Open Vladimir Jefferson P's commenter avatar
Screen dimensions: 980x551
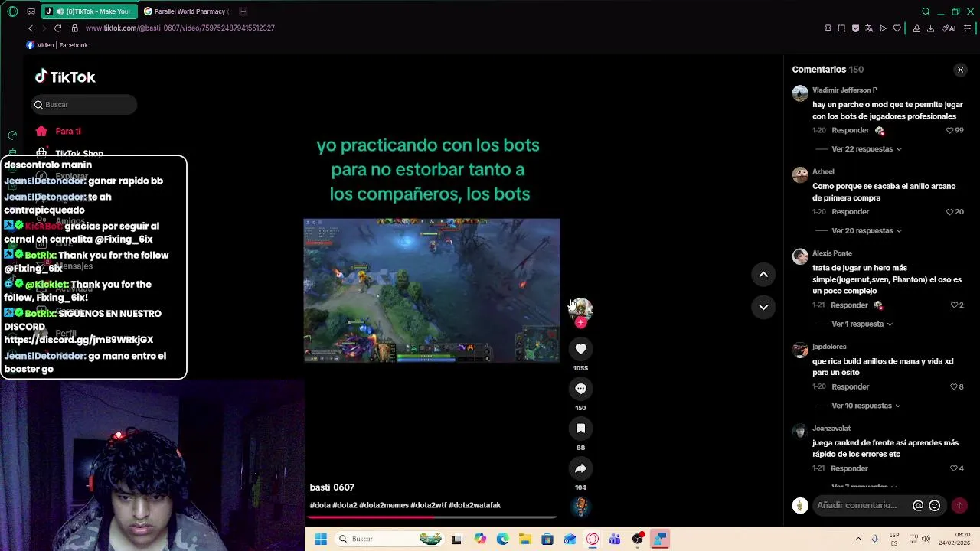(x=800, y=93)
